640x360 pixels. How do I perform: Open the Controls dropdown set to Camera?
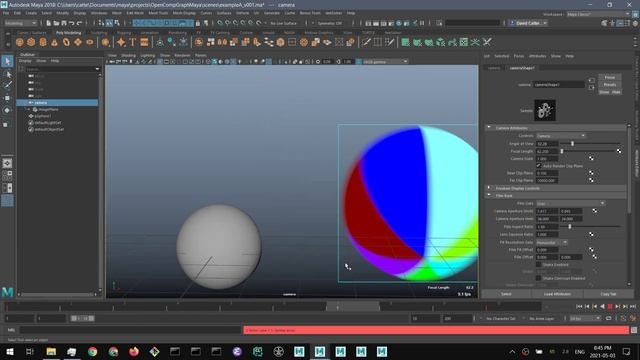(x=561, y=136)
